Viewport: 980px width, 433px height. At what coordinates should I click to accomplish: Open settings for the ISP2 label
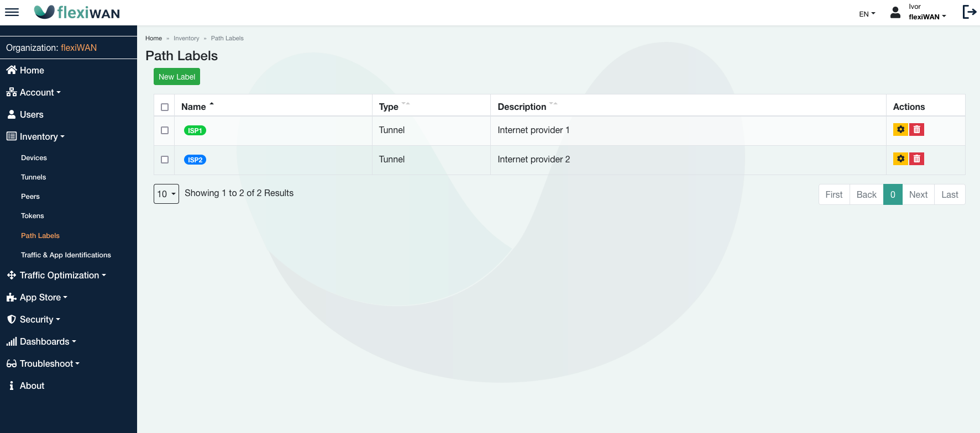click(x=900, y=159)
